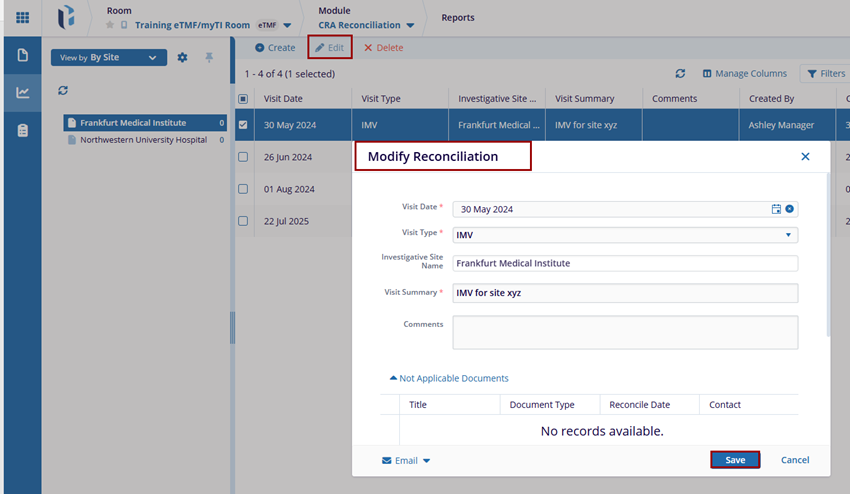Screen dimensions: 850x494
Task: Clear the Visit Date value
Action: tap(789, 209)
